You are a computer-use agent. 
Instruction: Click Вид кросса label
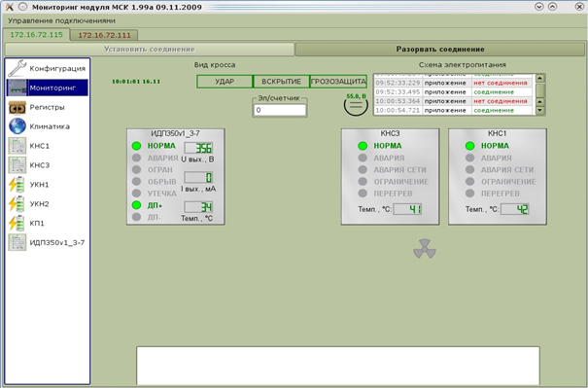click(215, 65)
